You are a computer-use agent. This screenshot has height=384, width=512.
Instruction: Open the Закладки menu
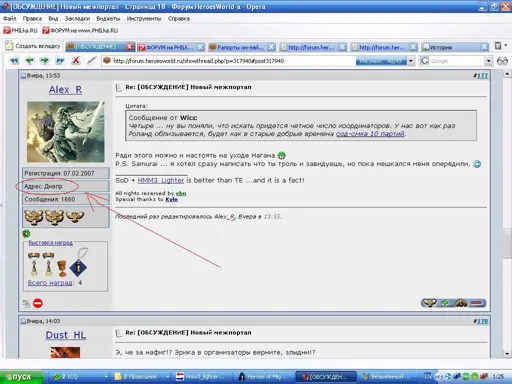tap(77, 19)
